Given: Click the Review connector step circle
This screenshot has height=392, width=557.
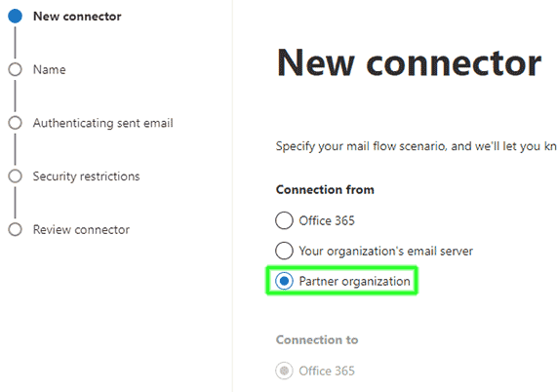Looking at the screenshot, I should tap(15, 229).
